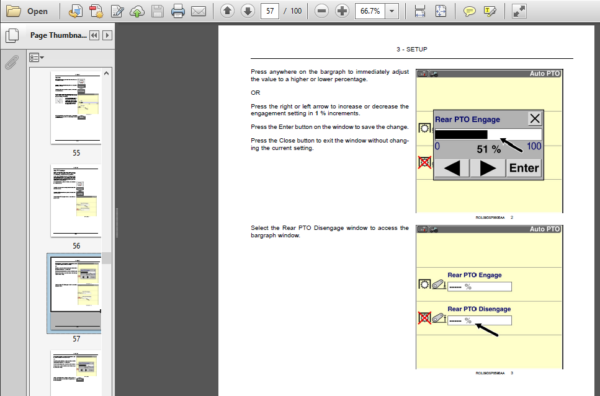Go to next page with down arrow
Viewport: 600px width, 396px height.
248,11
